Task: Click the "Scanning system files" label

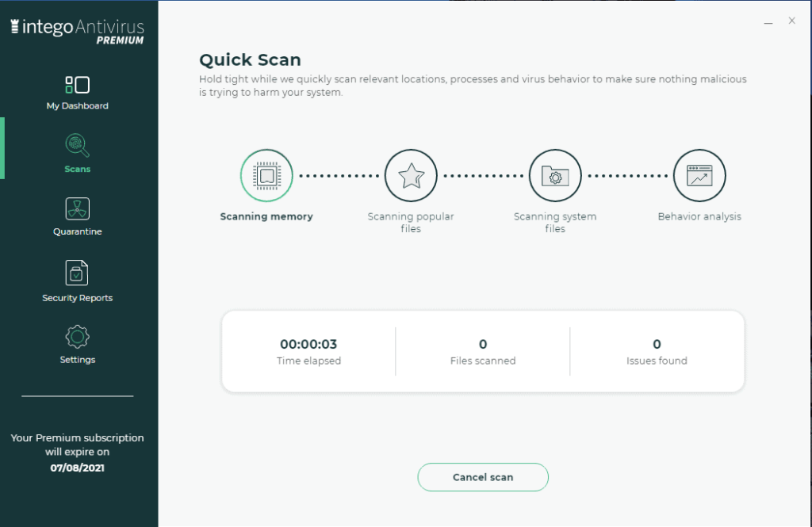Action: pyautogui.click(x=555, y=223)
